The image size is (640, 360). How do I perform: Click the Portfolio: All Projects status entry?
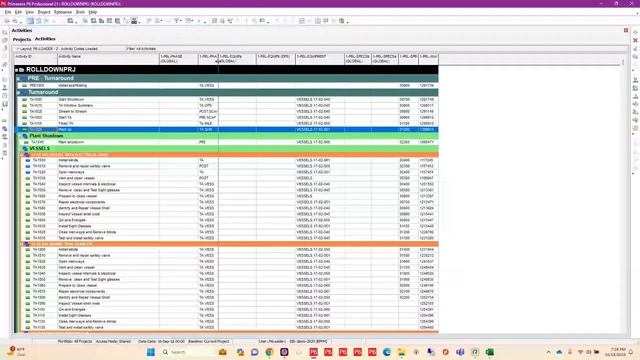(75, 341)
